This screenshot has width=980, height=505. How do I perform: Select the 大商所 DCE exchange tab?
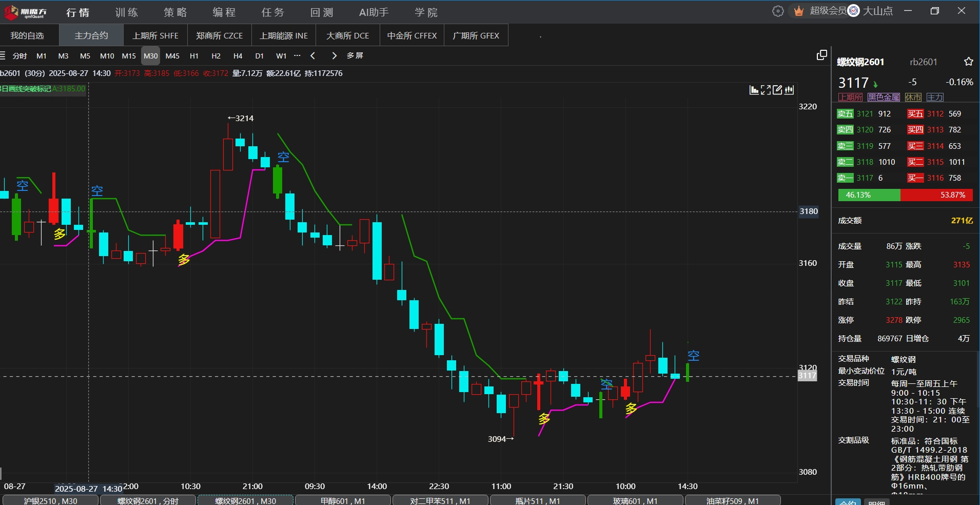(348, 35)
